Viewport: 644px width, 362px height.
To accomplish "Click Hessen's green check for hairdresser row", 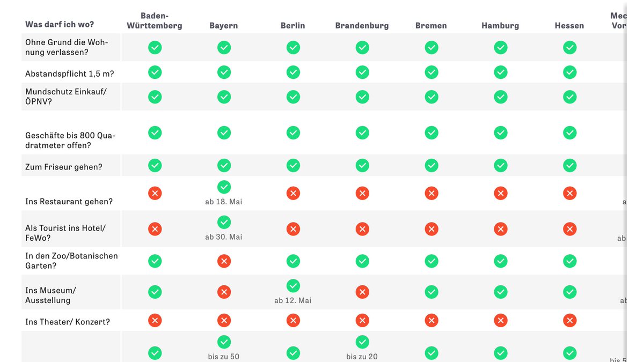I will [x=569, y=165].
